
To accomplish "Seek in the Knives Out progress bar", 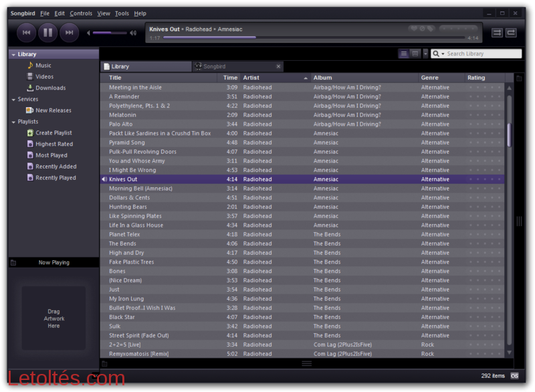I will click(314, 37).
